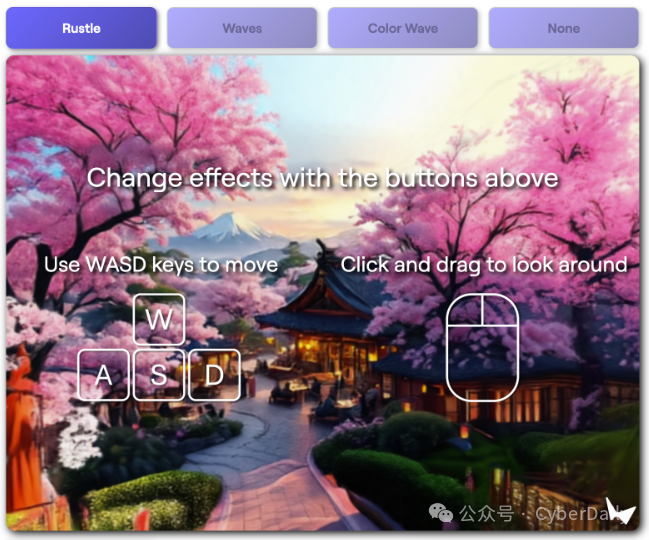Click the W key icon

pyautogui.click(x=159, y=319)
